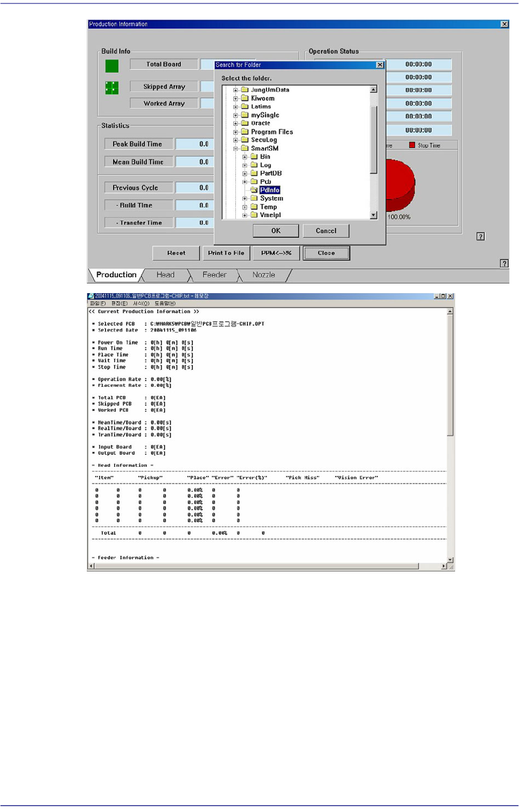
Task: Switch to the Head tab
Action: 166,275
